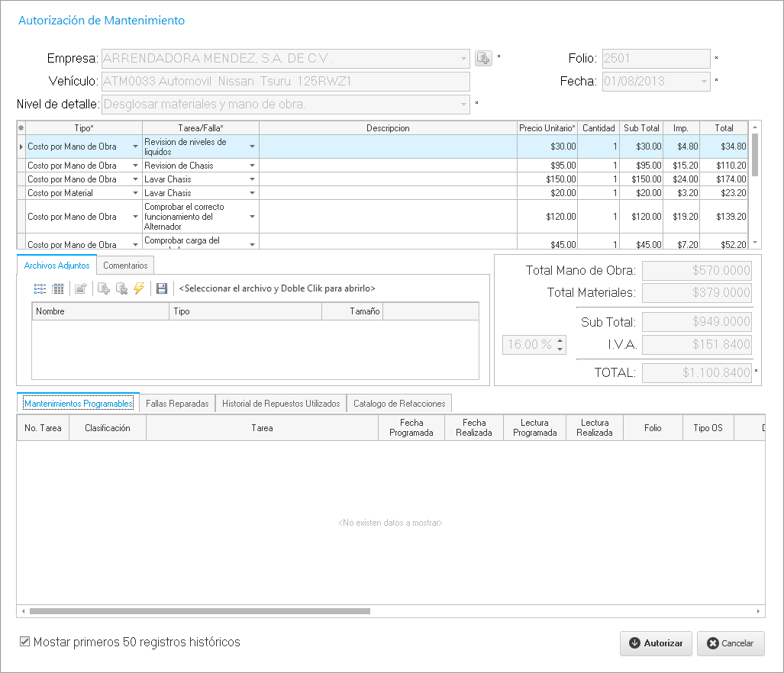This screenshot has height=673, width=784.
Task: Switch attachments to list view icon
Action: point(40,288)
